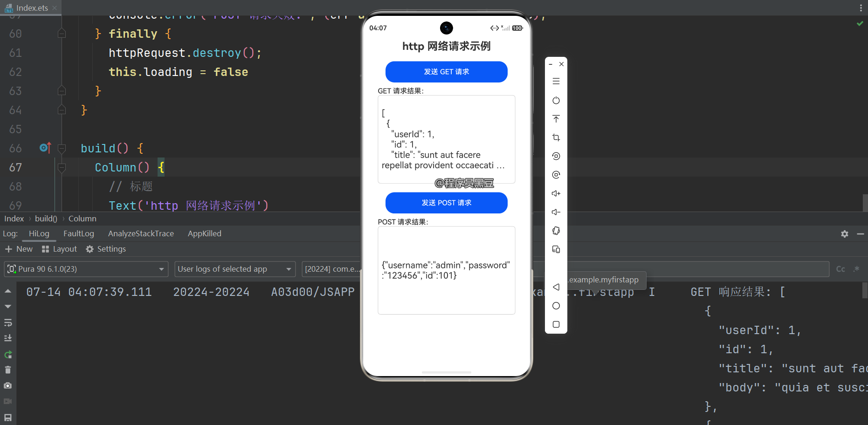Click the build() breadcrumb
The width and height of the screenshot is (868, 425).
[46, 219]
